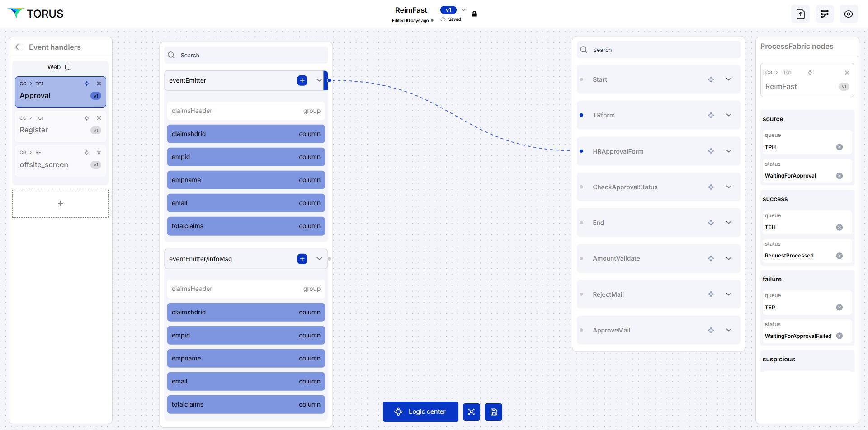
Task: Go back from Event handlers panel
Action: pyautogui.click(x=19, y=47)
